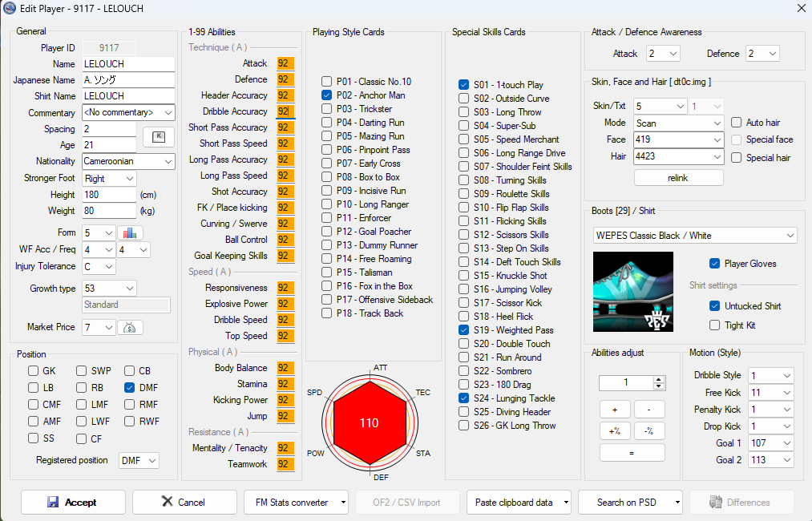Viewport: 812px width, 521px height.
Task: Click the Top Speed value field
Action: point(285,336)
